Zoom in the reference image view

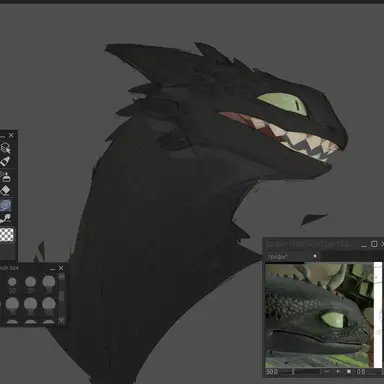(x=338, y=371)
